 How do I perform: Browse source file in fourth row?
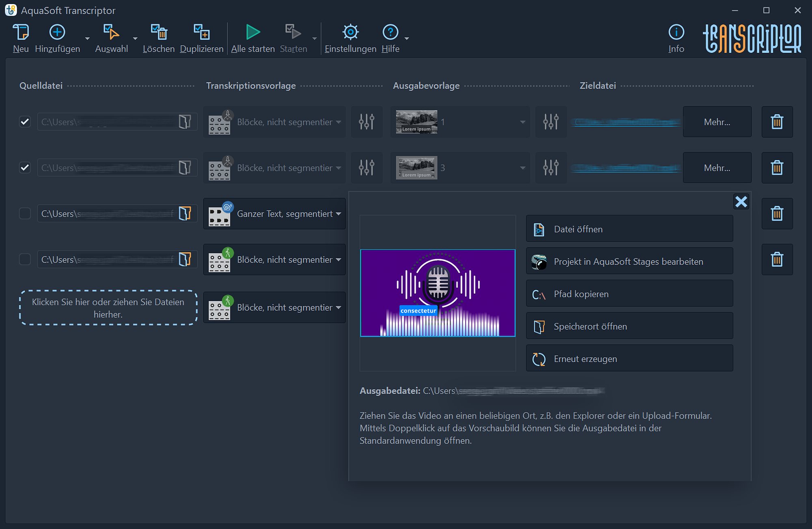[x=185, y=259]
